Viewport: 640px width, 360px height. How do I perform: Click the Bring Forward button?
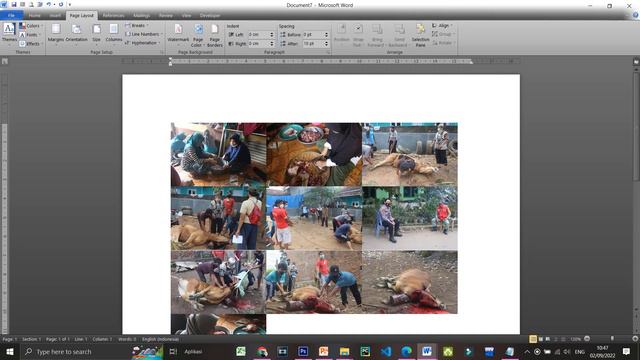(x=377, y=35)
